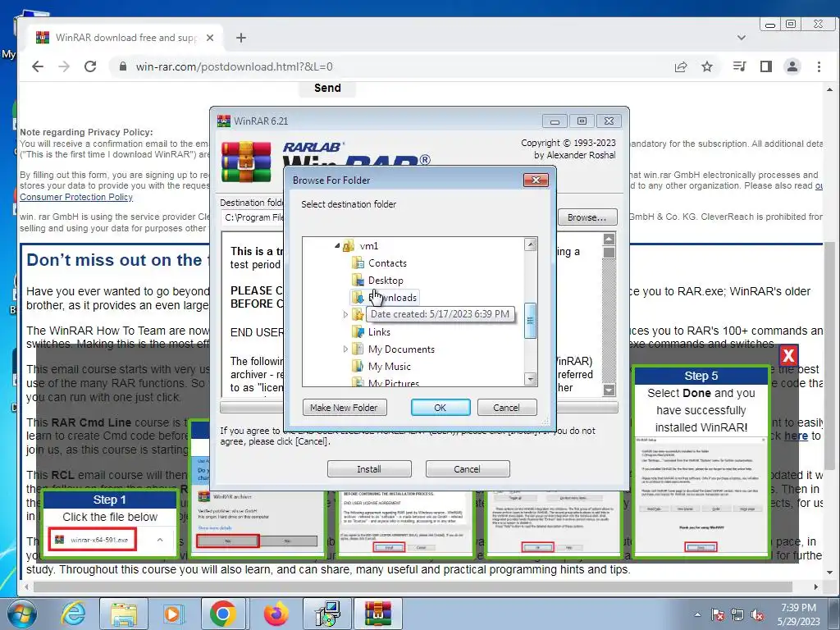Close the install steps overlay with X

(788, 355)
